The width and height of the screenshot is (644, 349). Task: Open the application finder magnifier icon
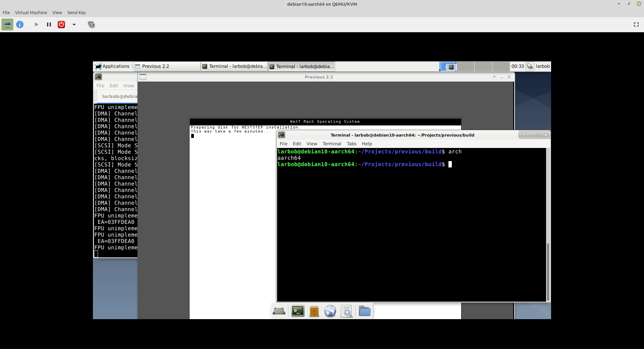346,311
